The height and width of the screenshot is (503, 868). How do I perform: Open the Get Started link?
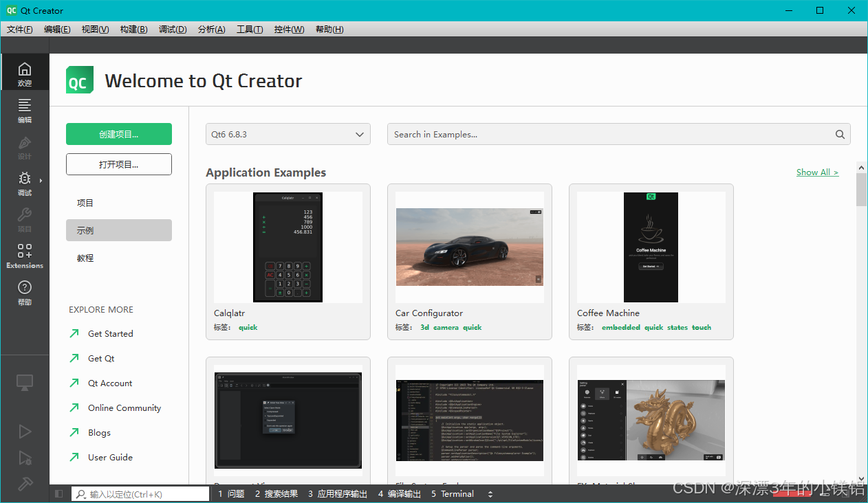click(x=111, y=333)
